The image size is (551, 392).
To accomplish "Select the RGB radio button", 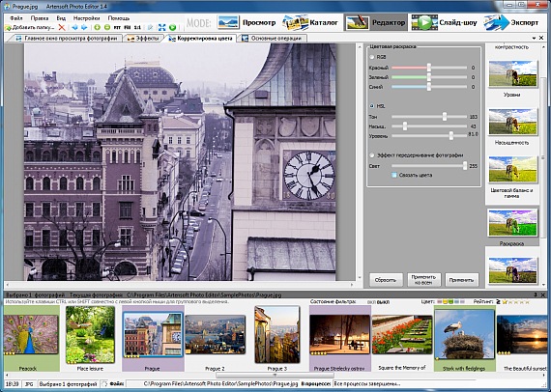I will tap(372, 57).
